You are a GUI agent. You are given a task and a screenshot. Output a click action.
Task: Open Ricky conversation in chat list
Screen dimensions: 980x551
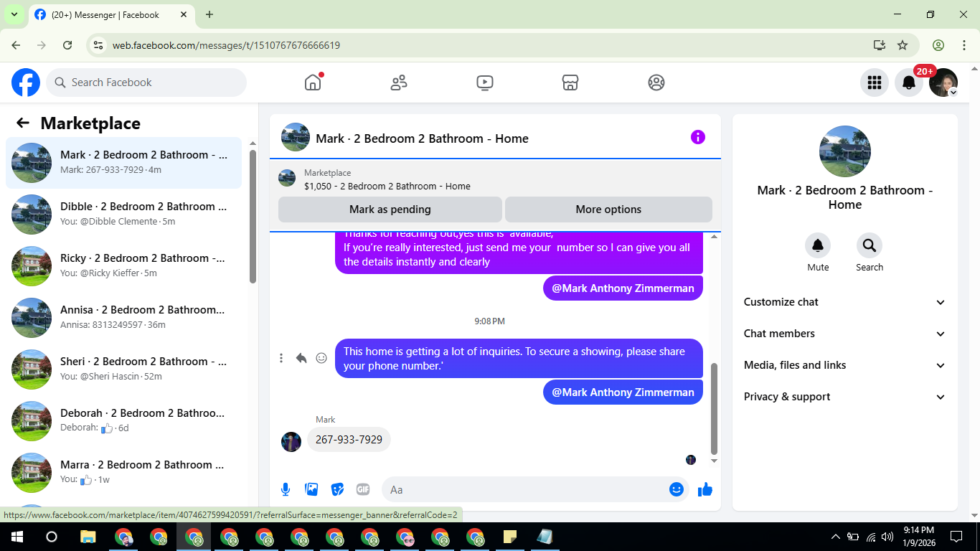124,266
